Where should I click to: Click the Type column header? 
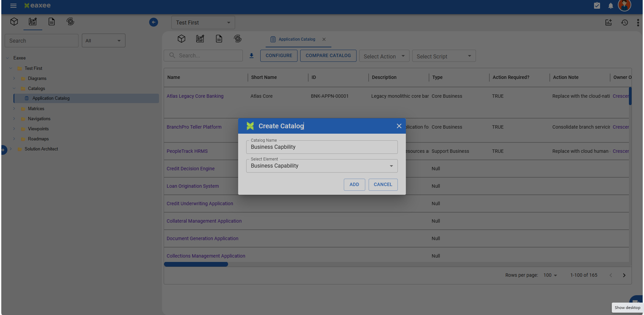point(437,77)
